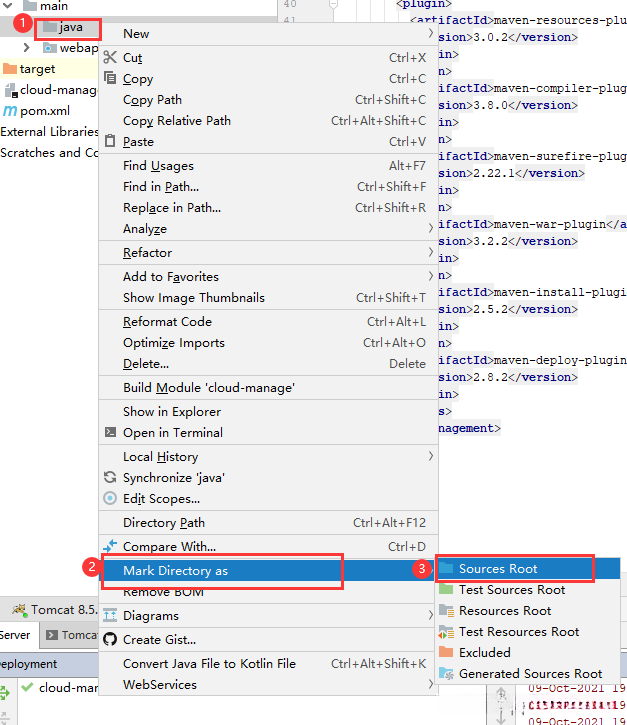This screenshot has height=725, width=627.
Task: Click editor fold marker near line 40
Action: [x=333, y=4]
